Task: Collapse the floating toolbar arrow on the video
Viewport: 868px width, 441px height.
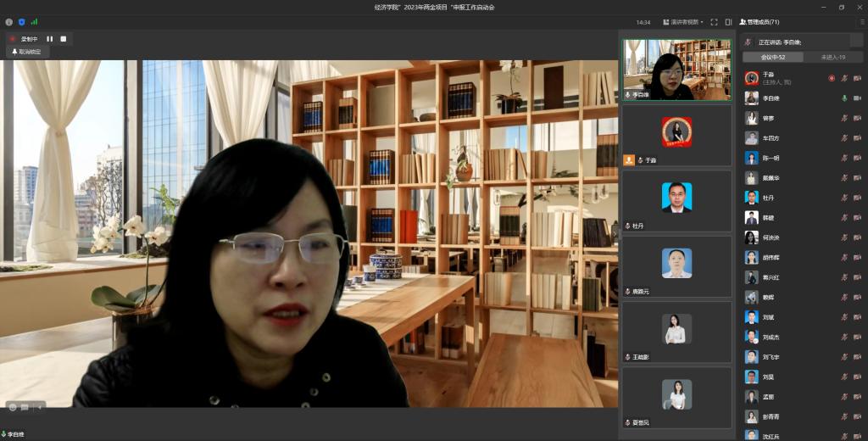Action: 41,407
